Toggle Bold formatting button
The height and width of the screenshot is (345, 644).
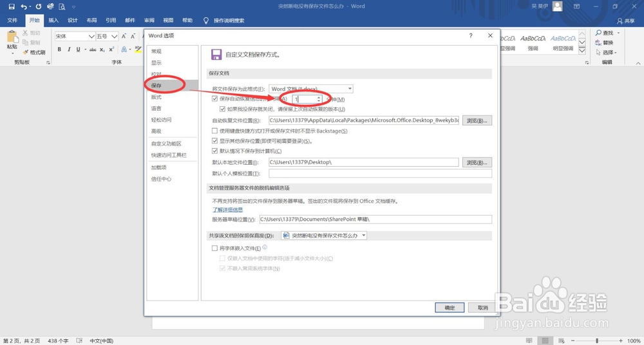click(59, 50)
